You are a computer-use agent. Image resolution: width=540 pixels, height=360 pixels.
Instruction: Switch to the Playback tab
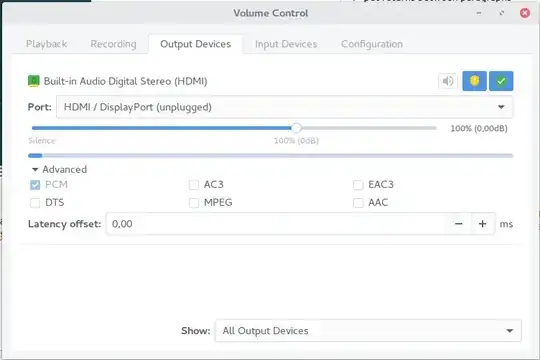(46, 44)
